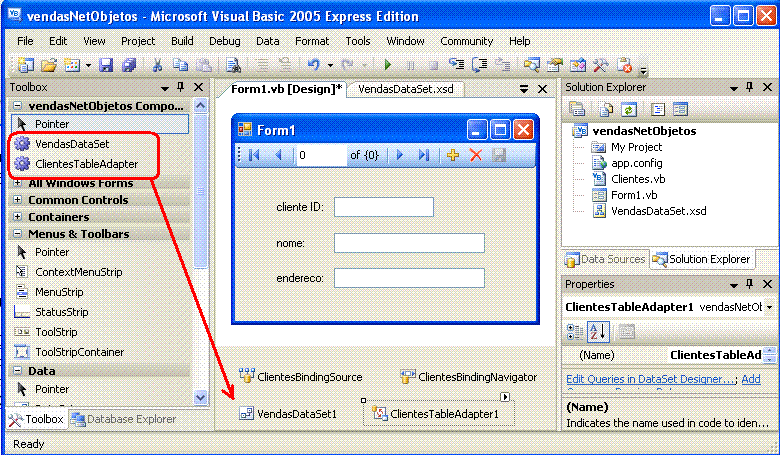Click the Add link in Properties
This screenshot has height=455, width=780.
click(x=751, y=379)
